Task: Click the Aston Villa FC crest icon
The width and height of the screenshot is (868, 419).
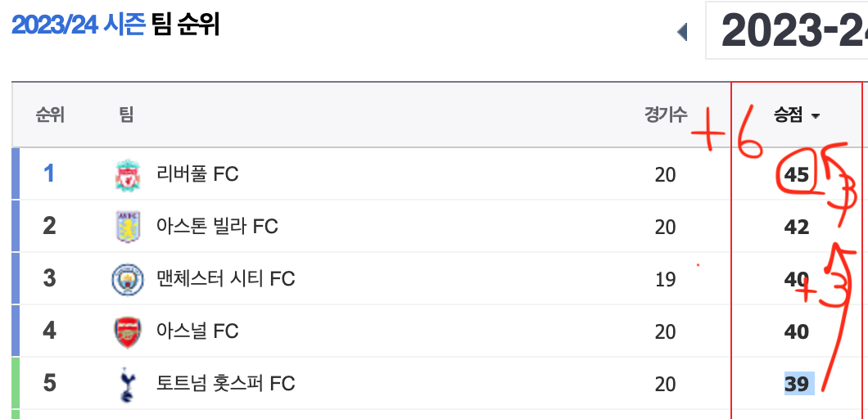Action: coord(128,227)
